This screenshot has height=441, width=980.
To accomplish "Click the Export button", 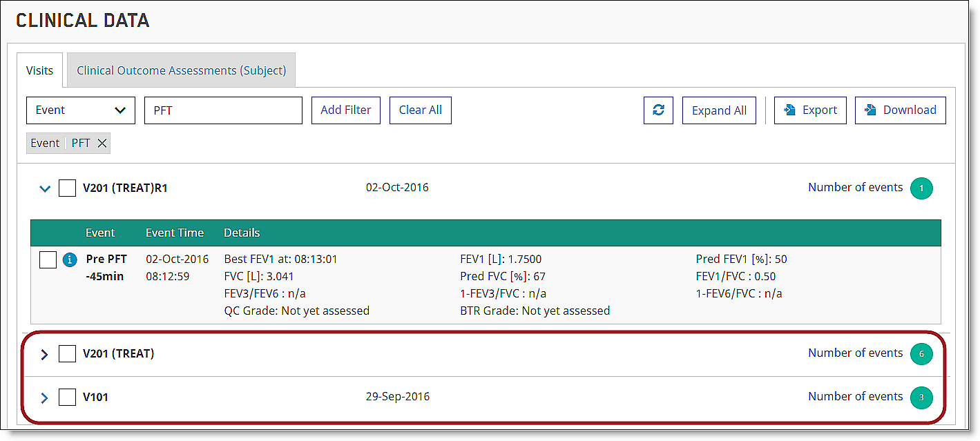I will coord(810,110).
